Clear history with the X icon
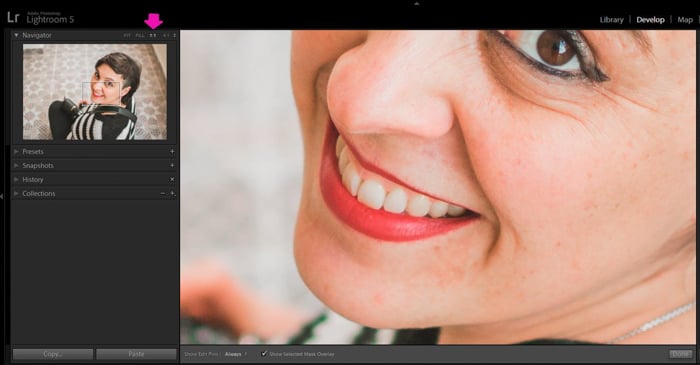Image resolution: width=700 pixels, height=365 pixels. pos(172,179)
